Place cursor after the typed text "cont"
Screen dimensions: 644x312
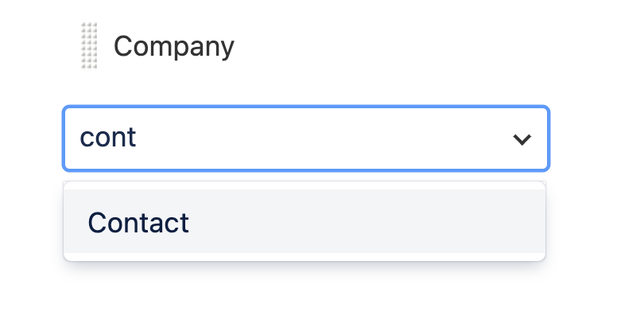137,138
